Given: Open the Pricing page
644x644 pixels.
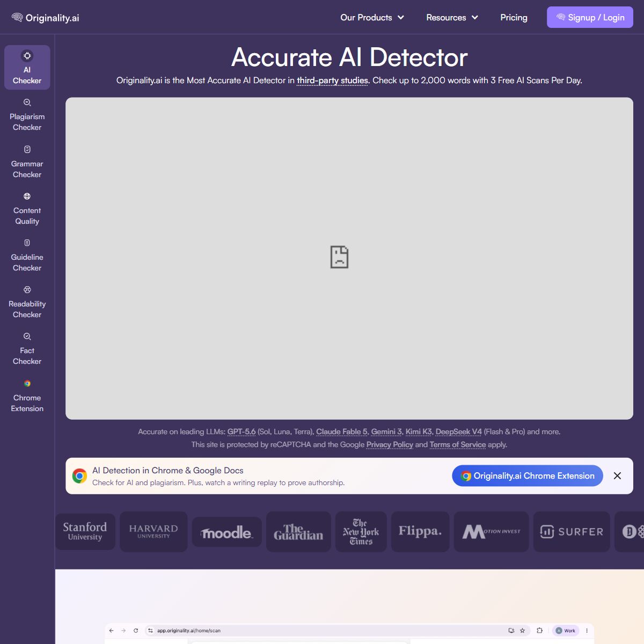Looking at the screenshot, I should pyautogui.click(x=514, y=18).
